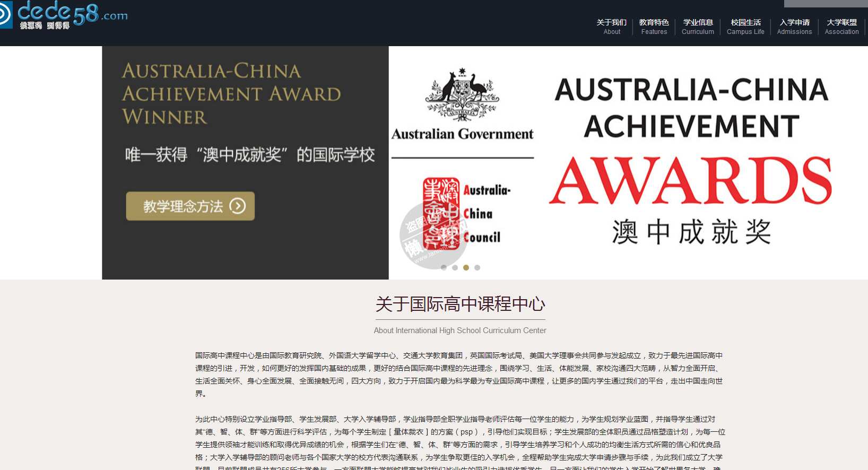Click the Australian Government coat of arms
The image size is (868, 470).
[x=462, y=95]
